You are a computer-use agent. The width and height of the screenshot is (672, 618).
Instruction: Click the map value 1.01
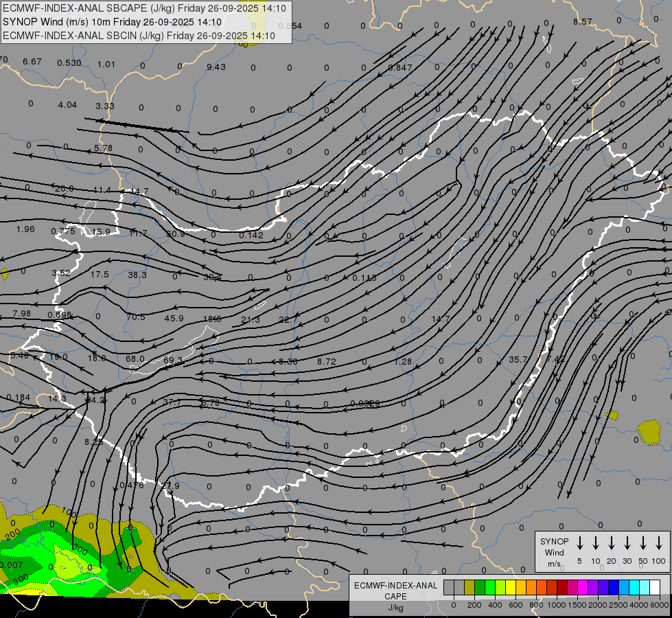[x=106, y=65]
